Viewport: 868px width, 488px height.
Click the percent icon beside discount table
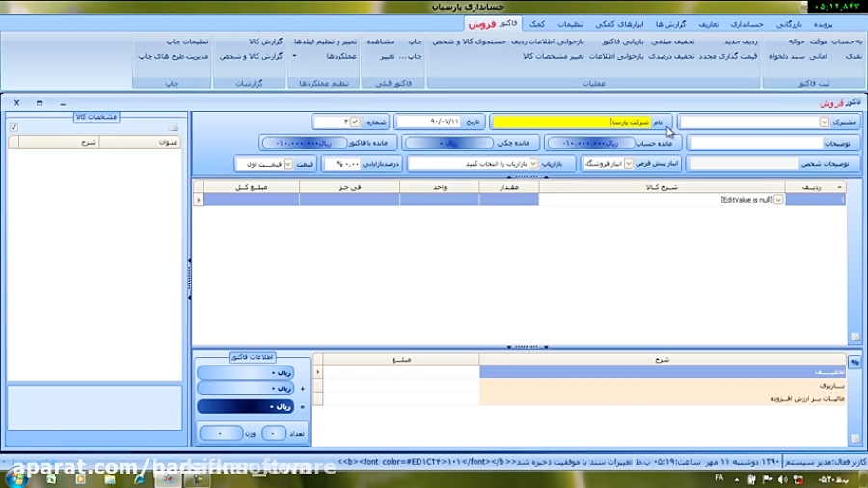tap(854, 361)
